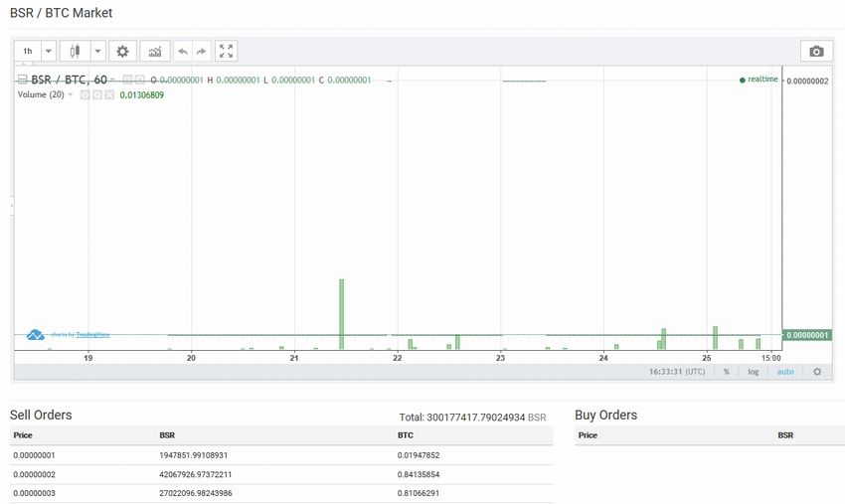This screenshot has width=845, height=504.
Task: Click the 0.84135854 BTC value
Action: coord(419,475)
